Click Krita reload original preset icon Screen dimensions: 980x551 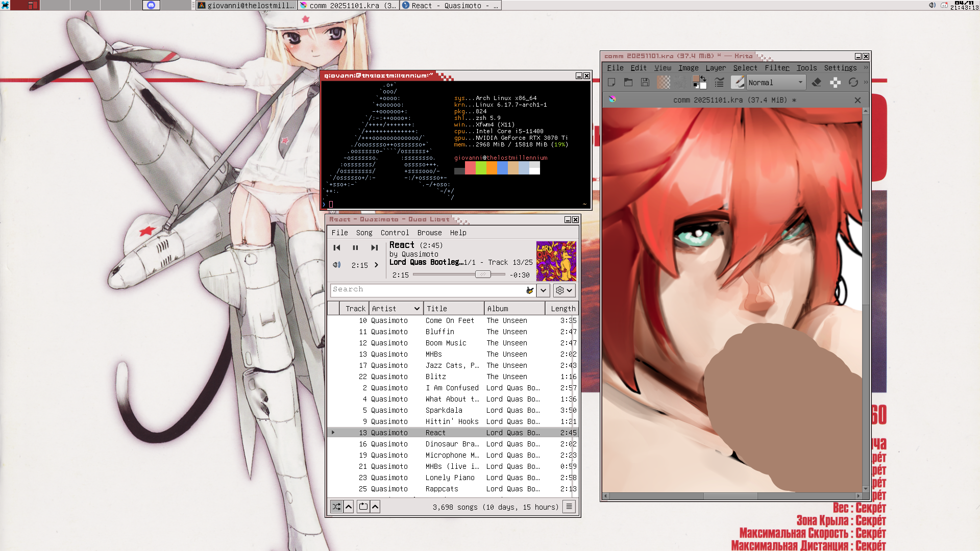[853, 82]
